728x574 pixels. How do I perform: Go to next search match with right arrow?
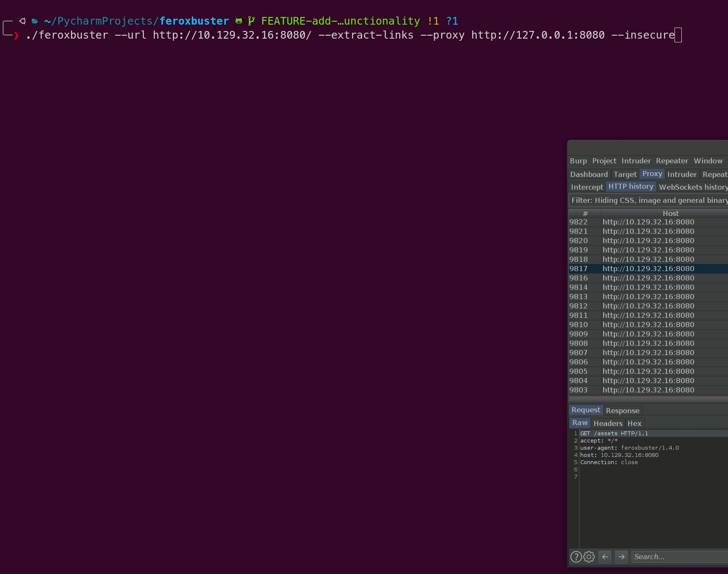[621, 557]
